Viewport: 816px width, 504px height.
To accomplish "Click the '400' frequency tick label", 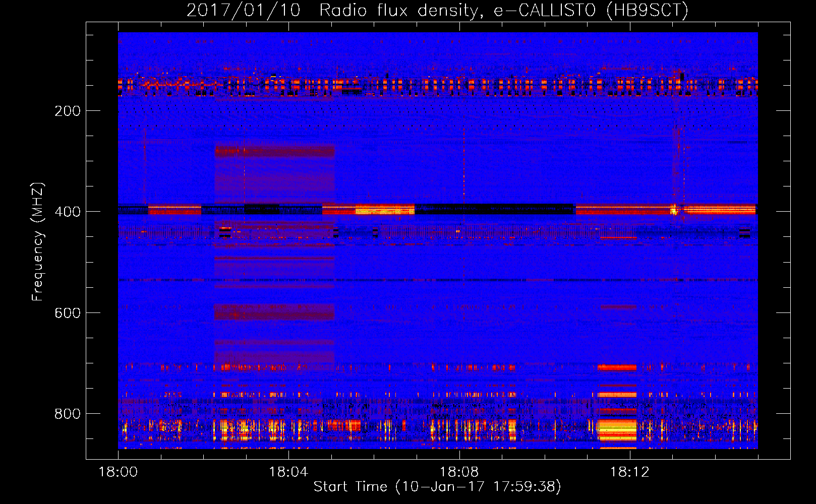I will point(68,212).
